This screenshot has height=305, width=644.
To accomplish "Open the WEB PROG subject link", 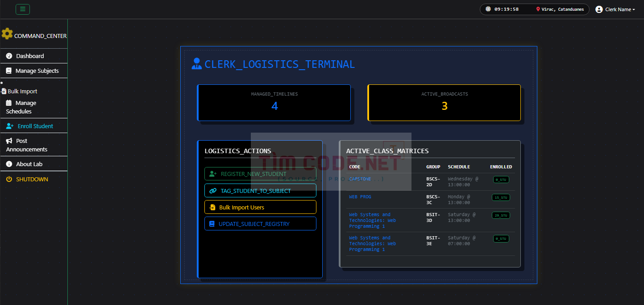I will pyautogui.click(x=360, y=196).
